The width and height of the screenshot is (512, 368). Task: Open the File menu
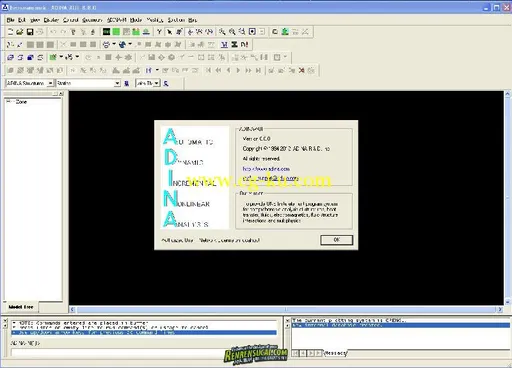coord(11,20)
